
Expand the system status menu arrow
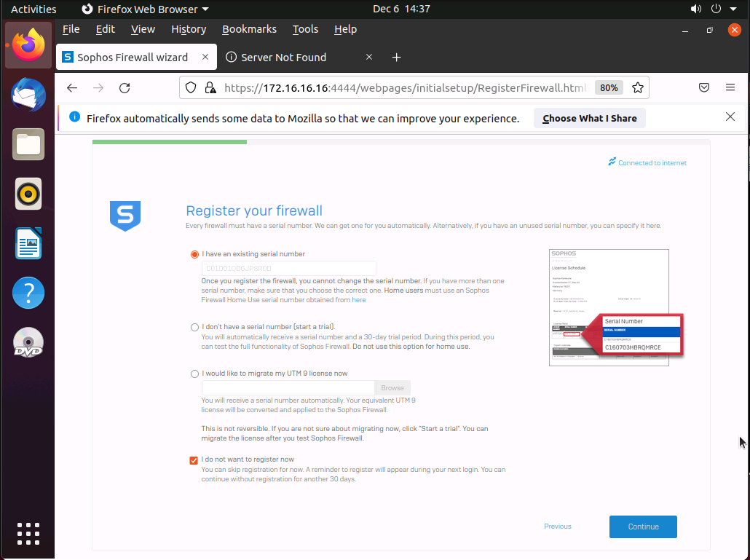click(x=733, y=9)
